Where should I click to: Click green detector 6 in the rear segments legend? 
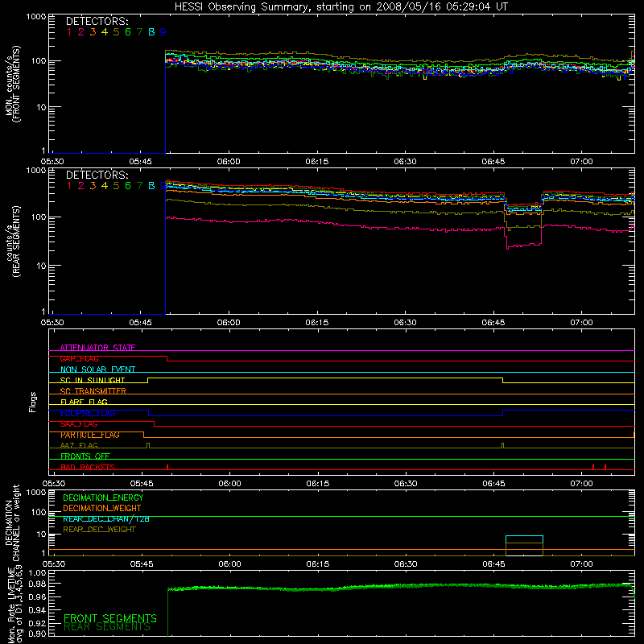[x=128, y=186]
